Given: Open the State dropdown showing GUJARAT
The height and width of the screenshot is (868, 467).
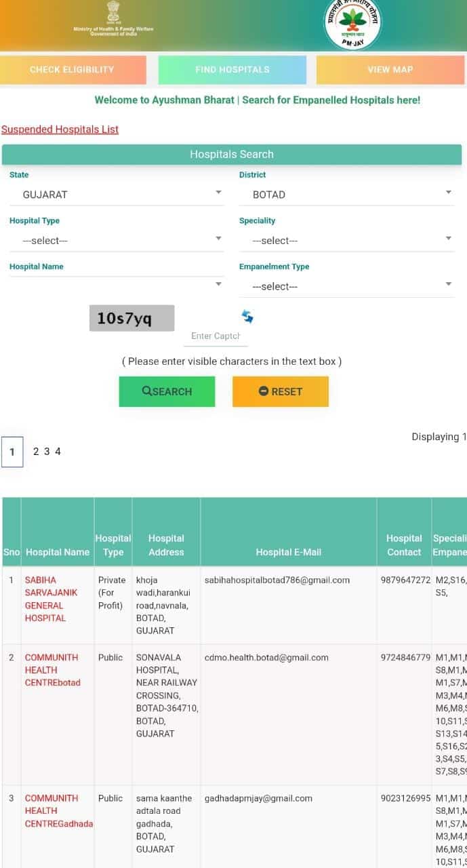Looking at the screenshot, I should tap(117, 195).
